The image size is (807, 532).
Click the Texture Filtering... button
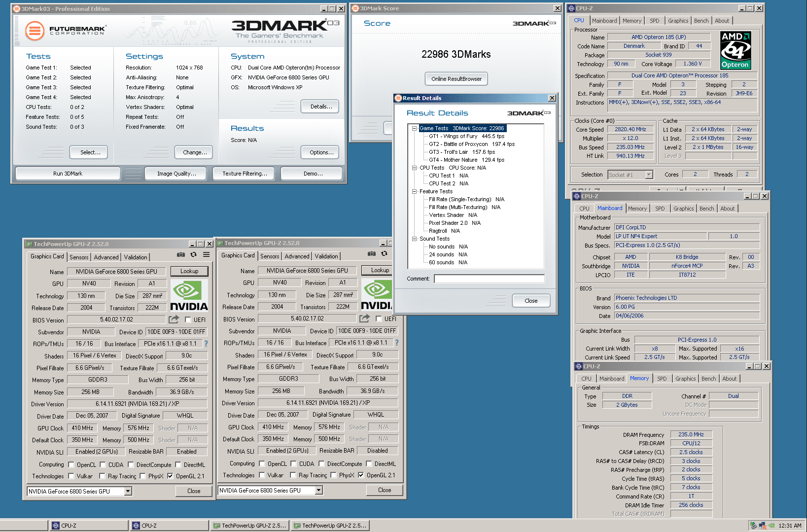click(245, 174)
